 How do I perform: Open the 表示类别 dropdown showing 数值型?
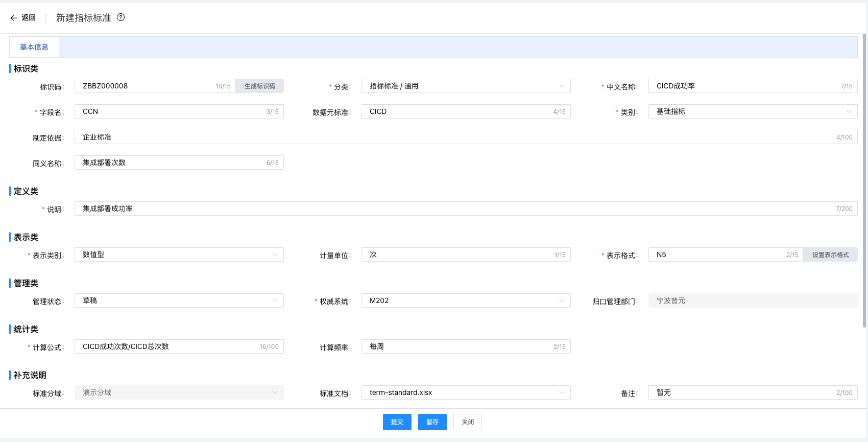coord(179,254)
